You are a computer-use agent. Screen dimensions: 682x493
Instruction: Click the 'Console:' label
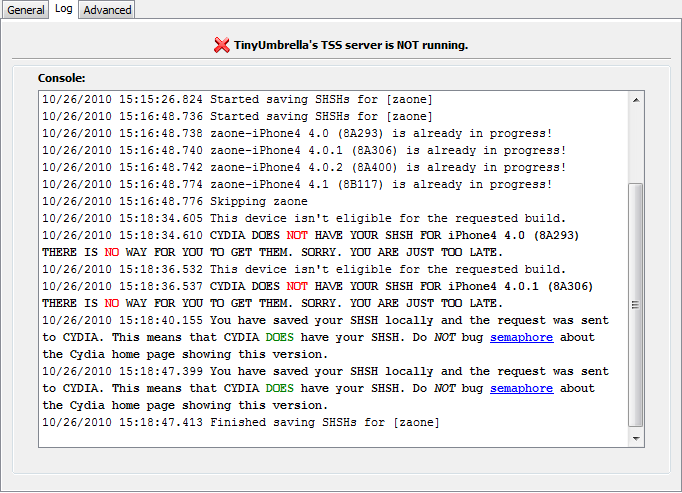tap(61, 78)
